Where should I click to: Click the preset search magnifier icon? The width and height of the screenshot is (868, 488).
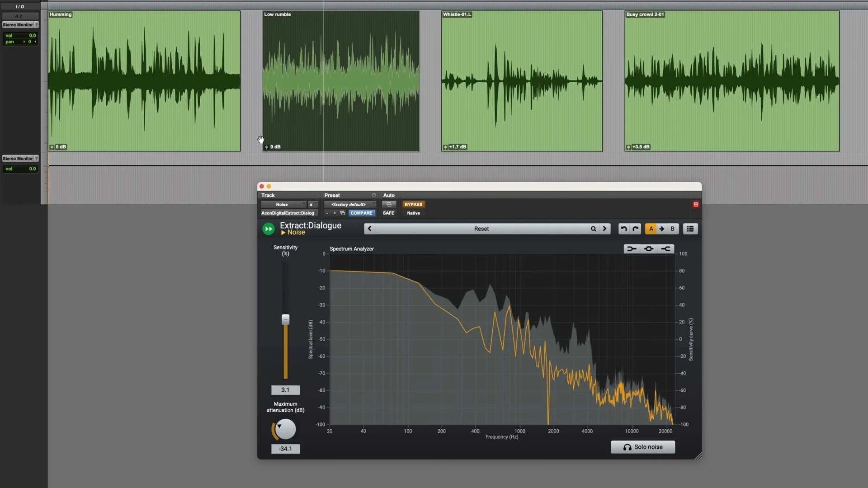tap(593, 229)
